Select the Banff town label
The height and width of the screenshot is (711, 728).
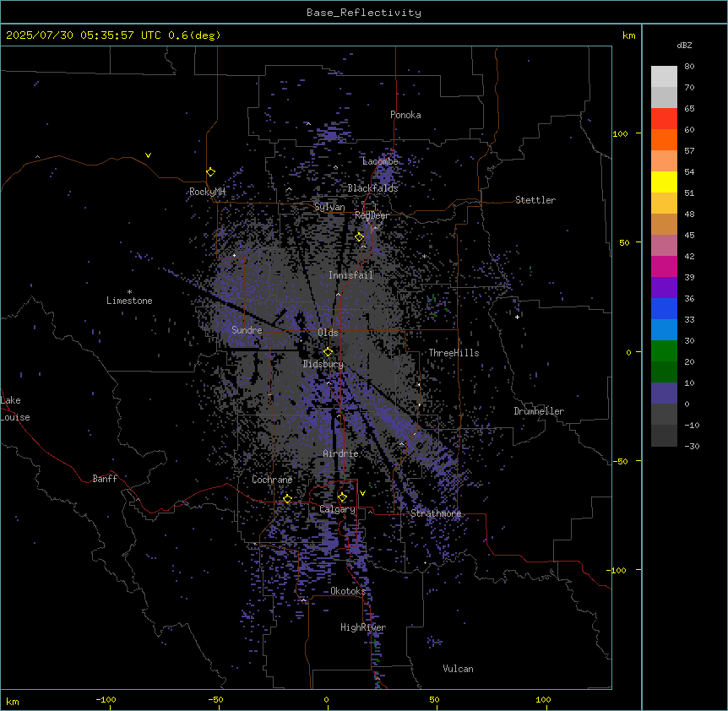(x=105, y=479)
